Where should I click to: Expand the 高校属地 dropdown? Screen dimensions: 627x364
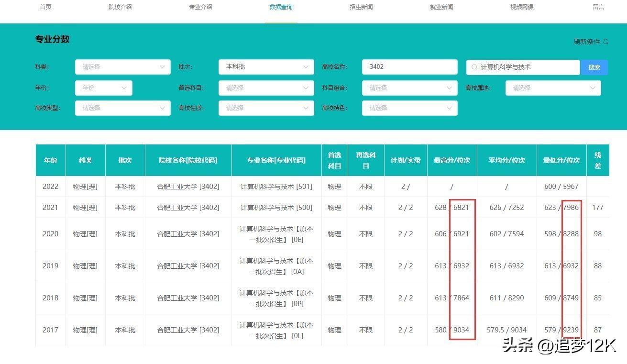click(x=553, y=88)
